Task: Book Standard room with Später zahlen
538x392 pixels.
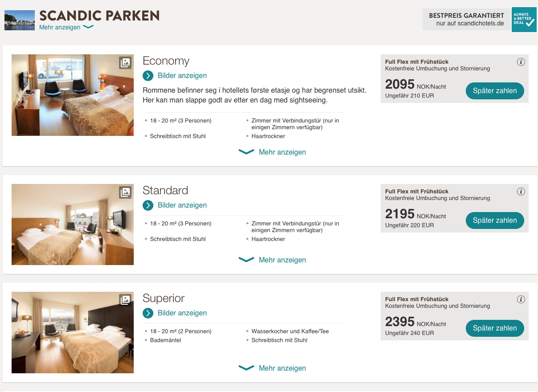Action: 495,220
